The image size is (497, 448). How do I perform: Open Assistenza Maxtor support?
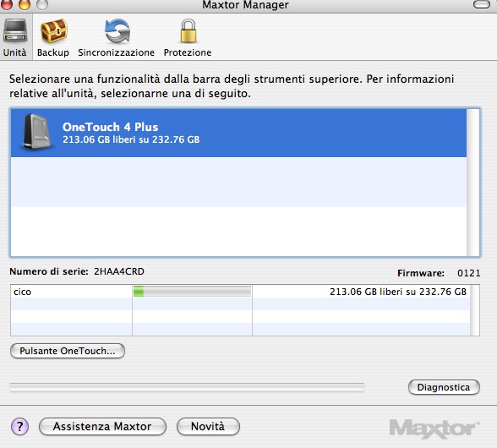(x=102, y=426)
